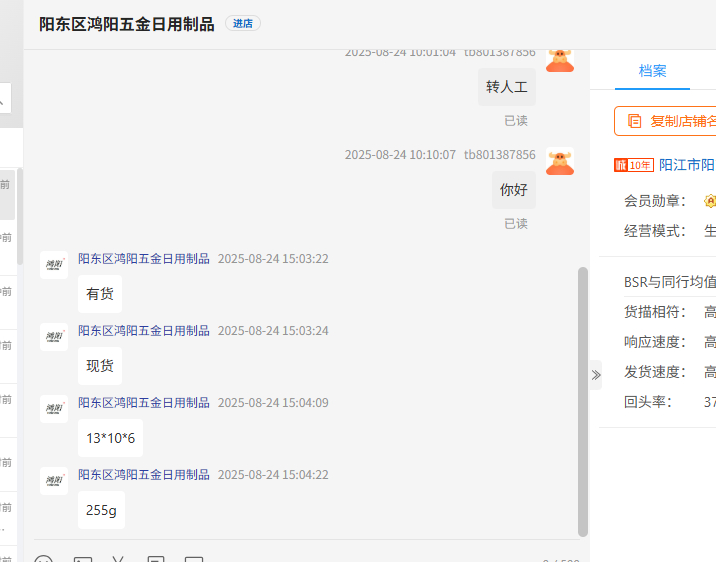Select the 255g message bubble
Screen dimensions: 716x562
(x=101, y=510)
